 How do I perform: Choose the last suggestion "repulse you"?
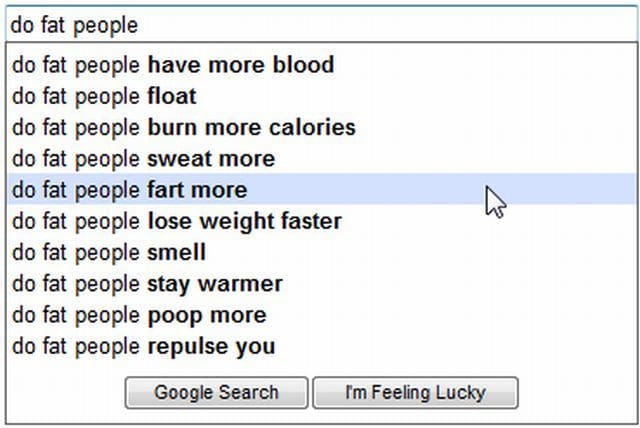coord(143,347)
